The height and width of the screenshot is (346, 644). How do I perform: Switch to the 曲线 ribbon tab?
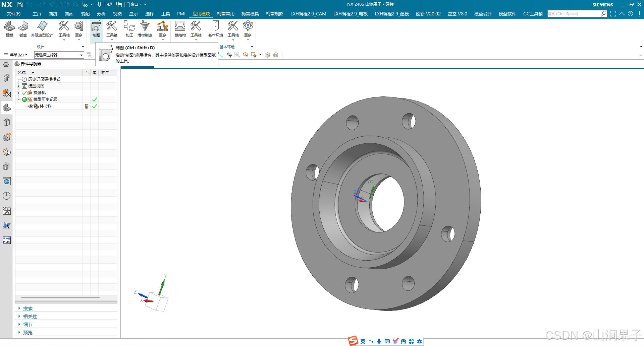point(53,14)
